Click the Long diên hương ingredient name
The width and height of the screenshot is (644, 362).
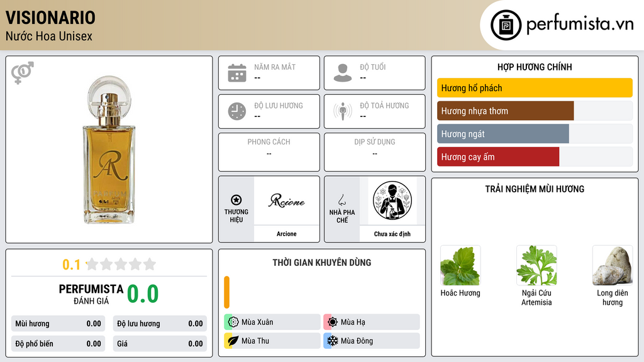tap(613, 297)
